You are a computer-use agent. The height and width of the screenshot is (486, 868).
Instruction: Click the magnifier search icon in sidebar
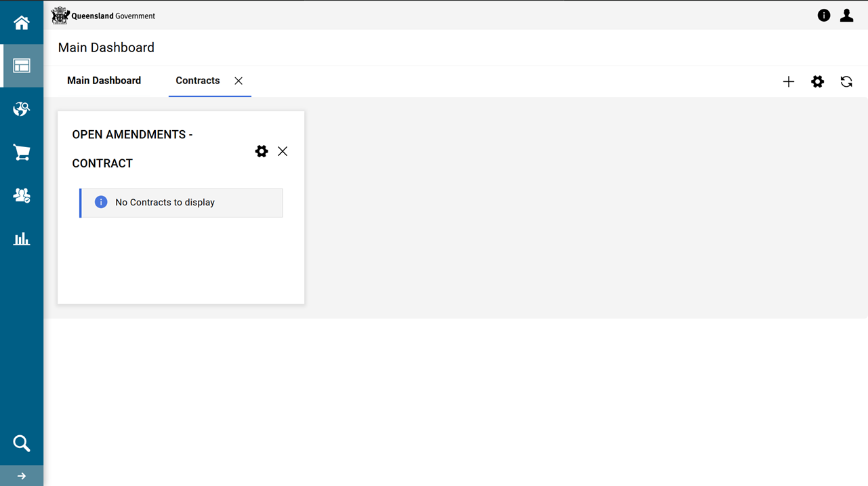point(22,443)
